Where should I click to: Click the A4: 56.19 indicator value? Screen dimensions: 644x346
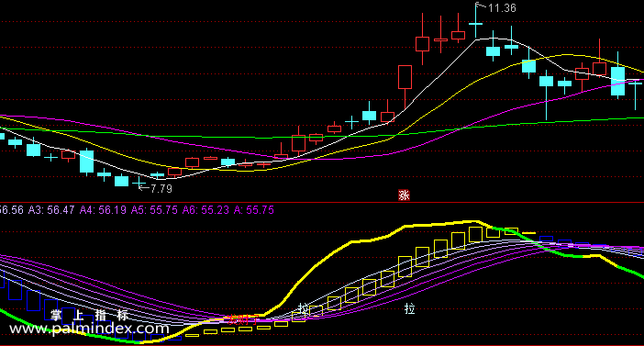(x=103, y=210)
